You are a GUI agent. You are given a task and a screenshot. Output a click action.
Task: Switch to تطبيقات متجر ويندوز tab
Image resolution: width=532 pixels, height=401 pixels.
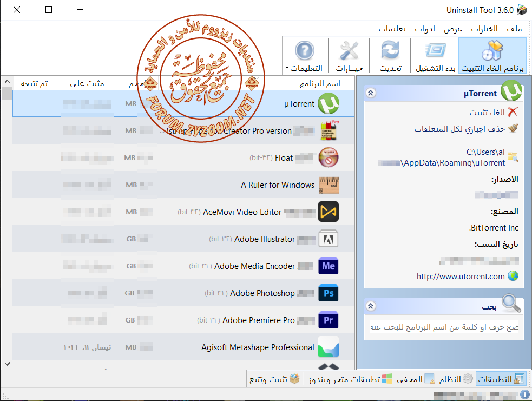(350, 379)
